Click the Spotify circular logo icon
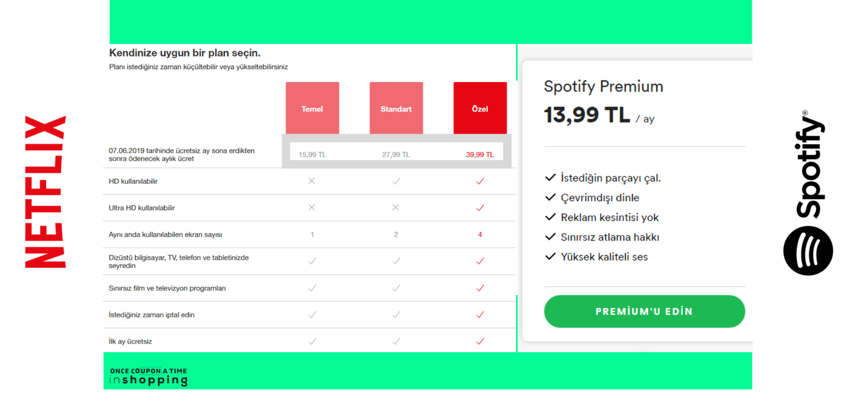Screen dimensions: 868x406 [808, 250]
